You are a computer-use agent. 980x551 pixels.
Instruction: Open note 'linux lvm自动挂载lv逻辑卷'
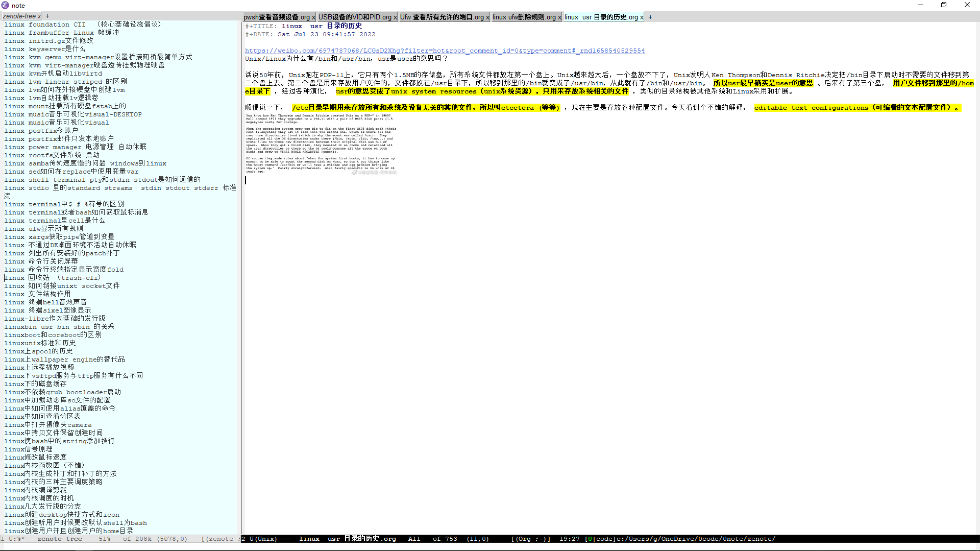coord(51,98)
